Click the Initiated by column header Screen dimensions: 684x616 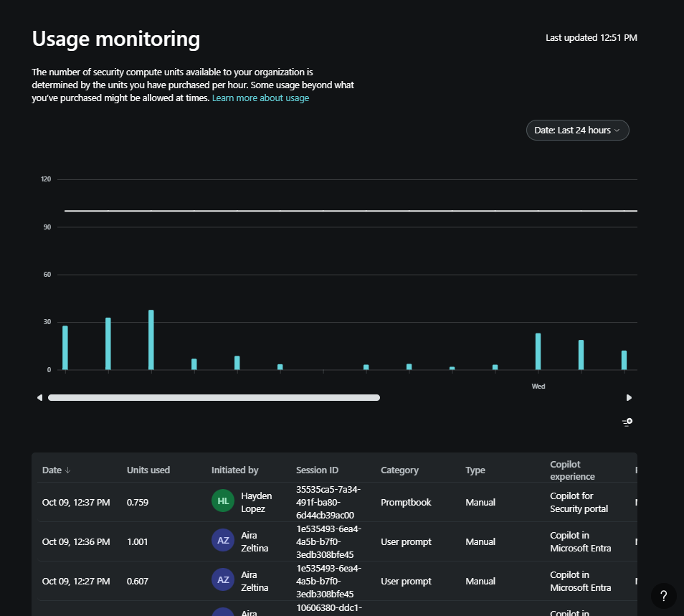(234, 470)
